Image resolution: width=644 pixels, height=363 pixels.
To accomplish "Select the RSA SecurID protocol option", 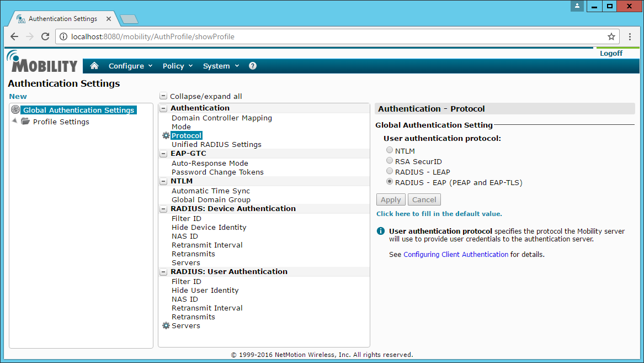I will [390, 161].
